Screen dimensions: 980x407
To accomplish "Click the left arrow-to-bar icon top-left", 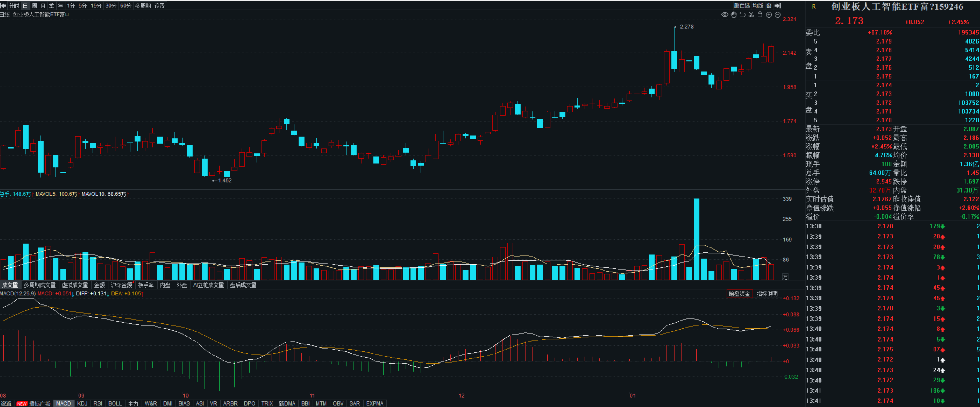I will 4,6.
